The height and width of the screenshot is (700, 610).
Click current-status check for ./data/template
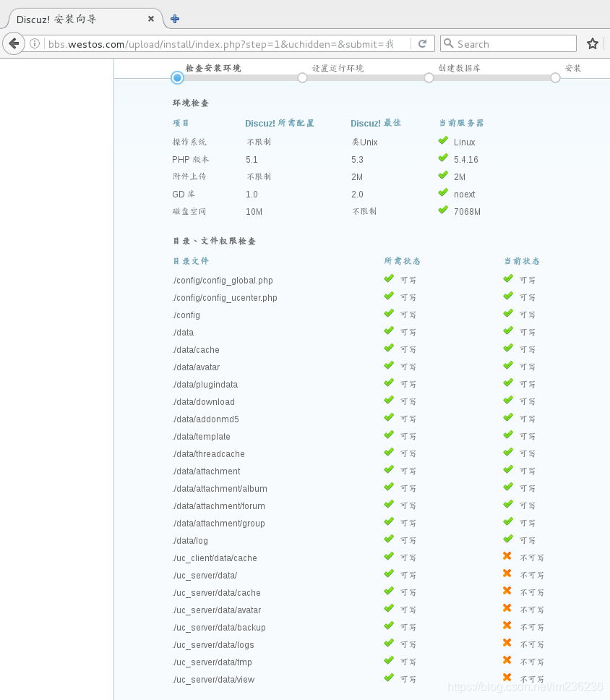508,435
